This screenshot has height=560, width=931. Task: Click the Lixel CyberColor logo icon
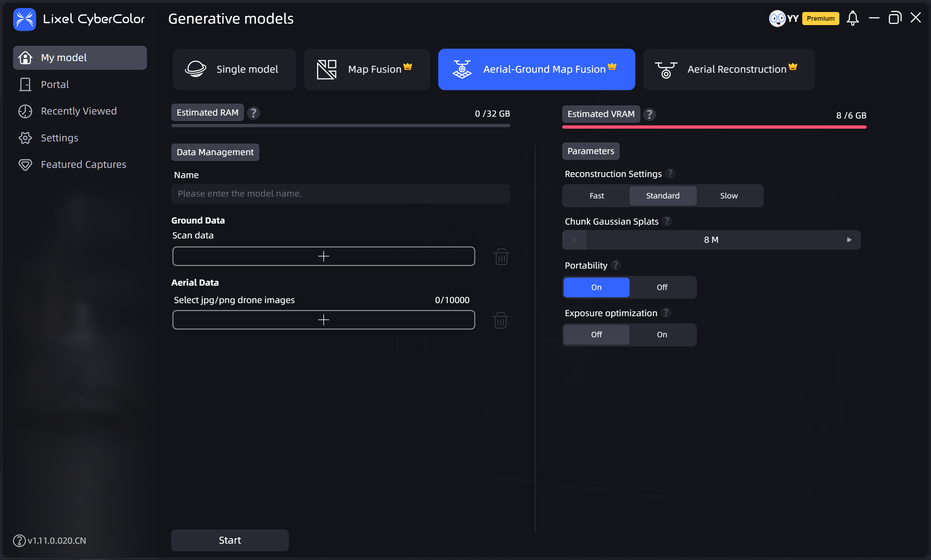[x=24, y=19]
